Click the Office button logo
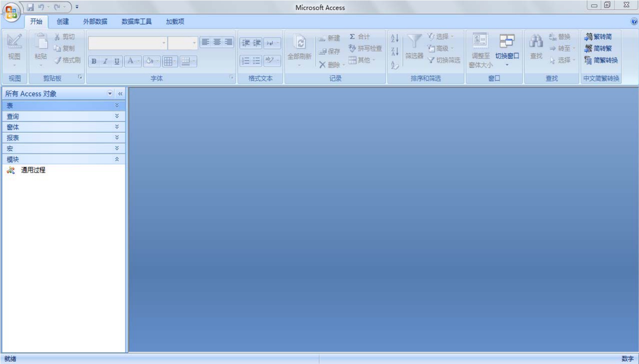Image resolution: width=639 pixels, height=364 pixels. [x=11, y=12]
